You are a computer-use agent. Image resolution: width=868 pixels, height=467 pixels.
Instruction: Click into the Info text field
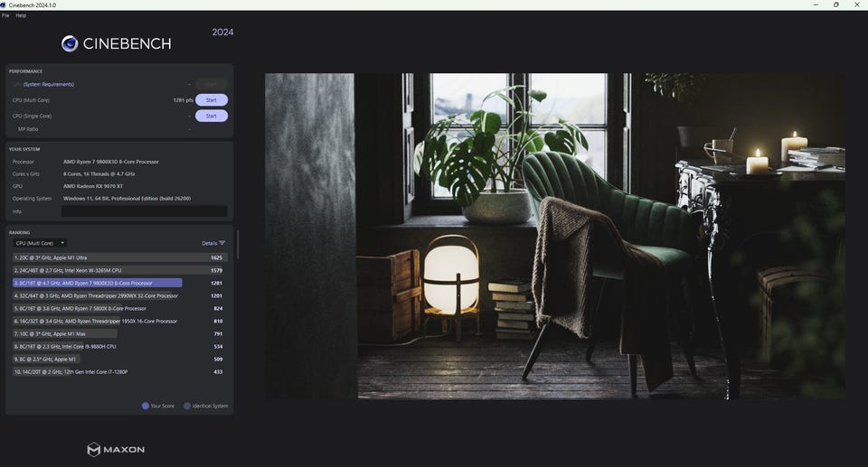[x=144, y=211]
